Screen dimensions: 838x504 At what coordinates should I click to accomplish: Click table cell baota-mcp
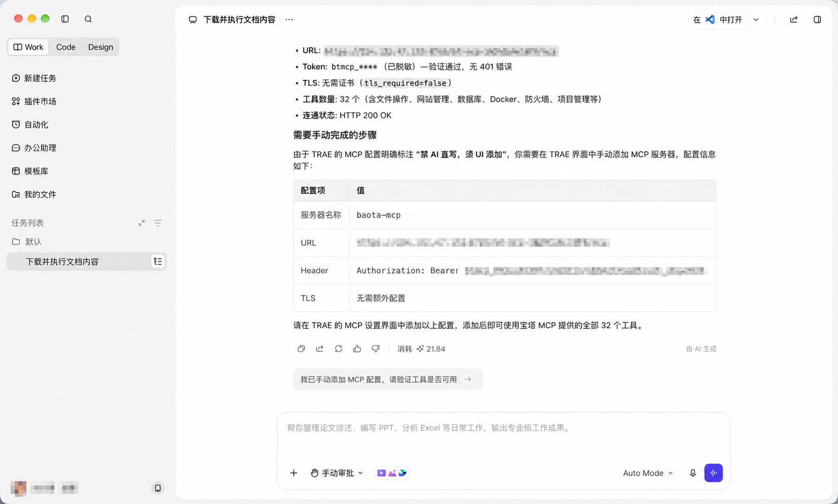(x=378, y=215)
